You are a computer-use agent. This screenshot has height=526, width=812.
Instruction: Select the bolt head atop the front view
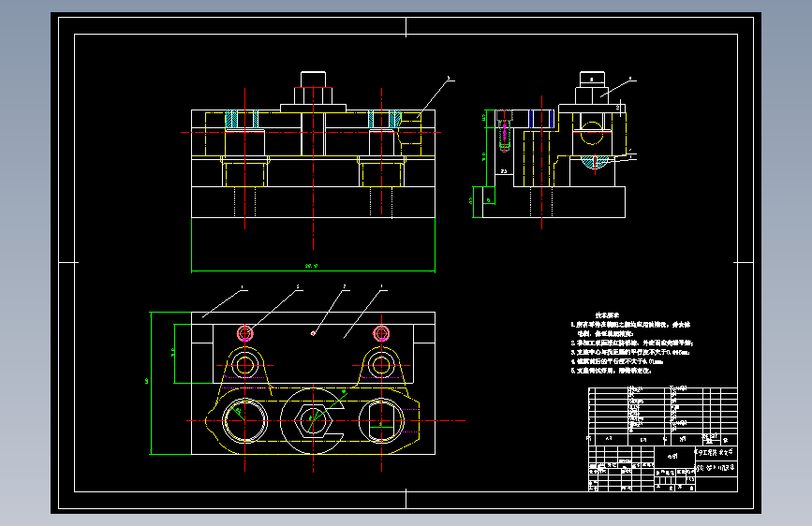tap(314, 88)
